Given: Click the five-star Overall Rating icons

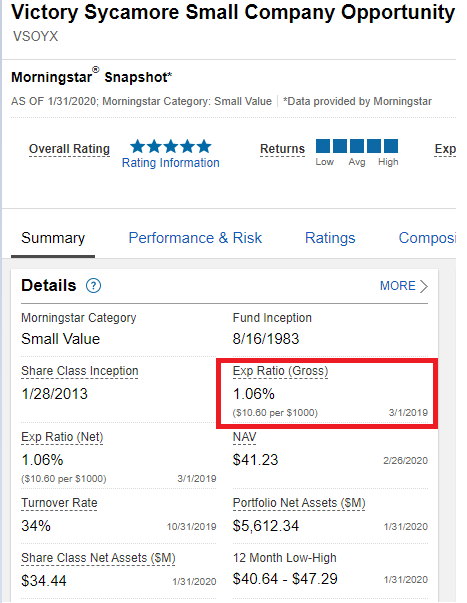Looking at the screenshot, I should [x=171, y=147].
